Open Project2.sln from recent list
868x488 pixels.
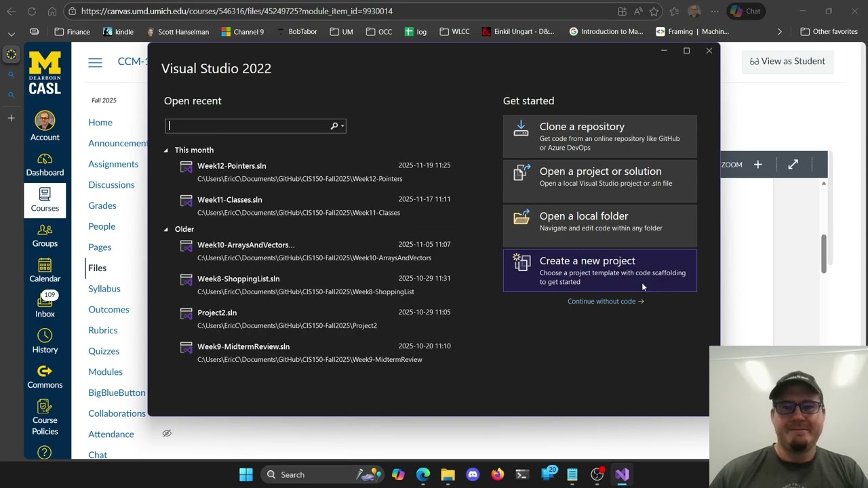(x=315, y=319)
